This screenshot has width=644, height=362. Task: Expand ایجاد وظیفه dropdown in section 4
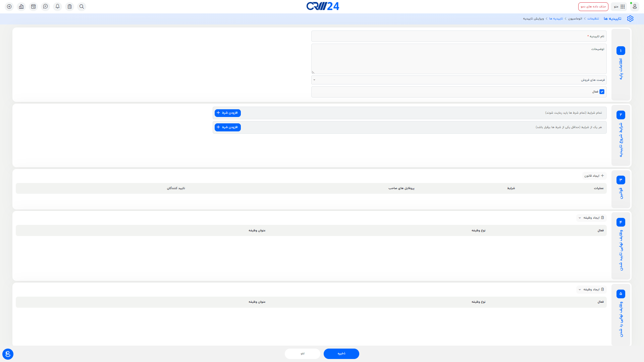[x=591, y=218]
